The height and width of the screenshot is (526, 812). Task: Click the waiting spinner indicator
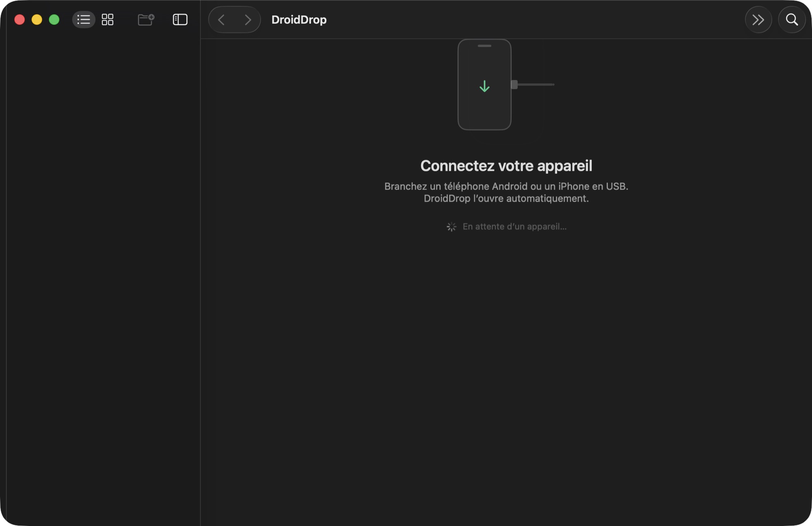pos(451,226)
